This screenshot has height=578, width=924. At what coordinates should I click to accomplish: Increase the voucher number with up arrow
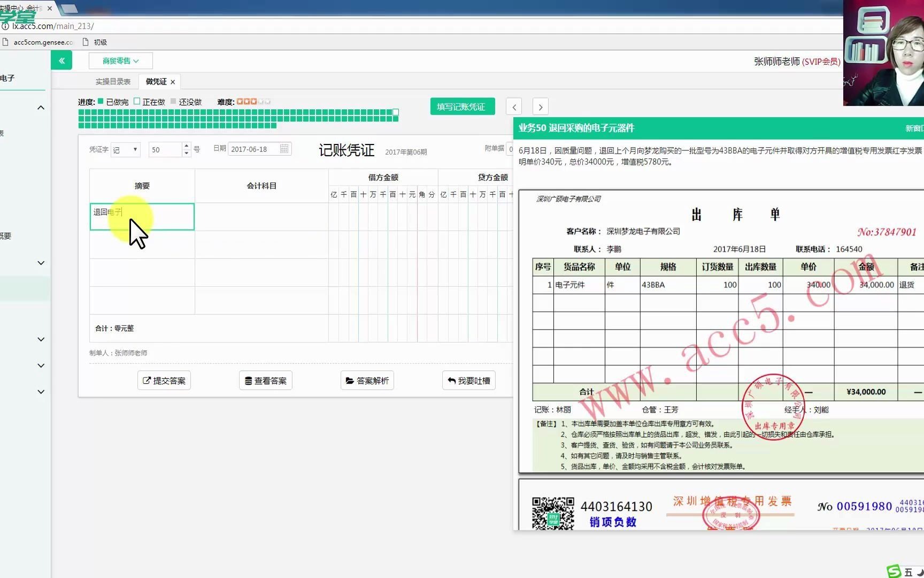point(186,146)
